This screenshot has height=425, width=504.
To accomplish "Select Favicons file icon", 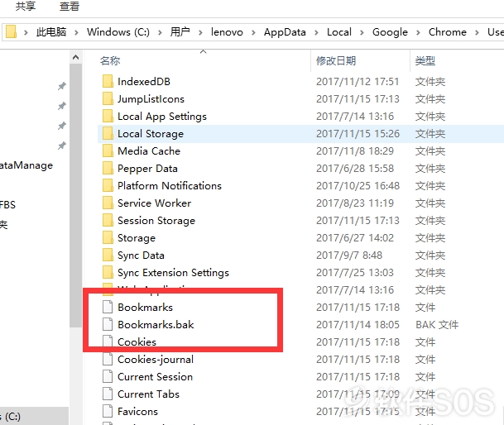I will pos(108,411).
